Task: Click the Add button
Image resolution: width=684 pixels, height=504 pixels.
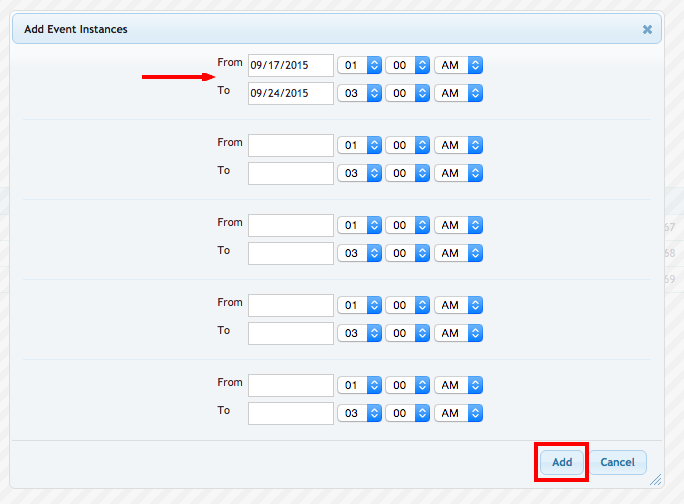Action: (562, 462)
